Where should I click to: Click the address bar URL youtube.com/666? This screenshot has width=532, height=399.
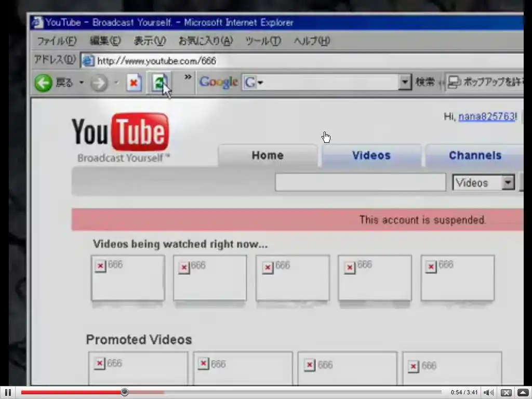(156, 61)
